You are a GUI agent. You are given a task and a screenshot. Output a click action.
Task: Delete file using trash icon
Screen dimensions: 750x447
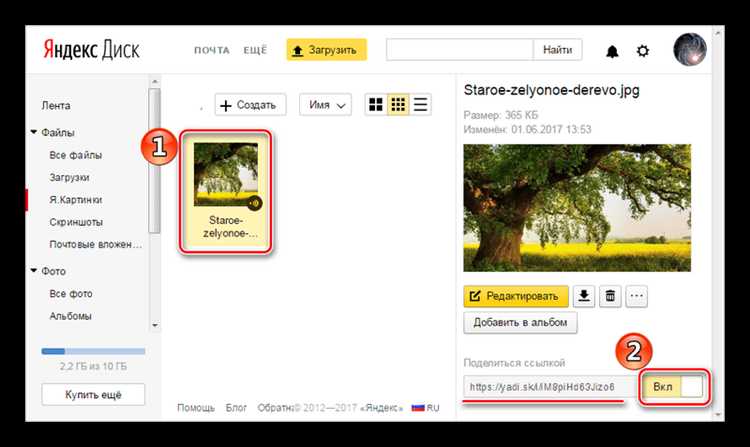pyautogui.click(x=610, y=296)
